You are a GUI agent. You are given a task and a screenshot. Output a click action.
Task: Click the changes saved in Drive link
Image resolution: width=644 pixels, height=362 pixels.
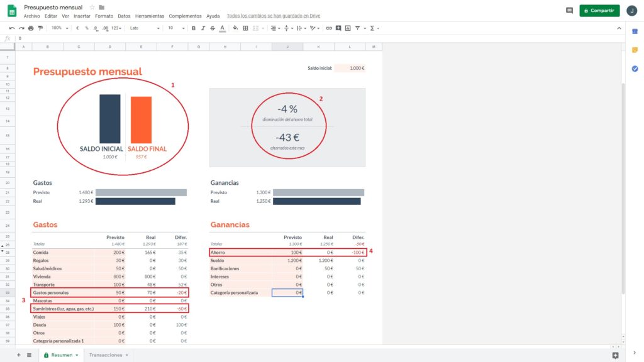[x=273, y=16]
